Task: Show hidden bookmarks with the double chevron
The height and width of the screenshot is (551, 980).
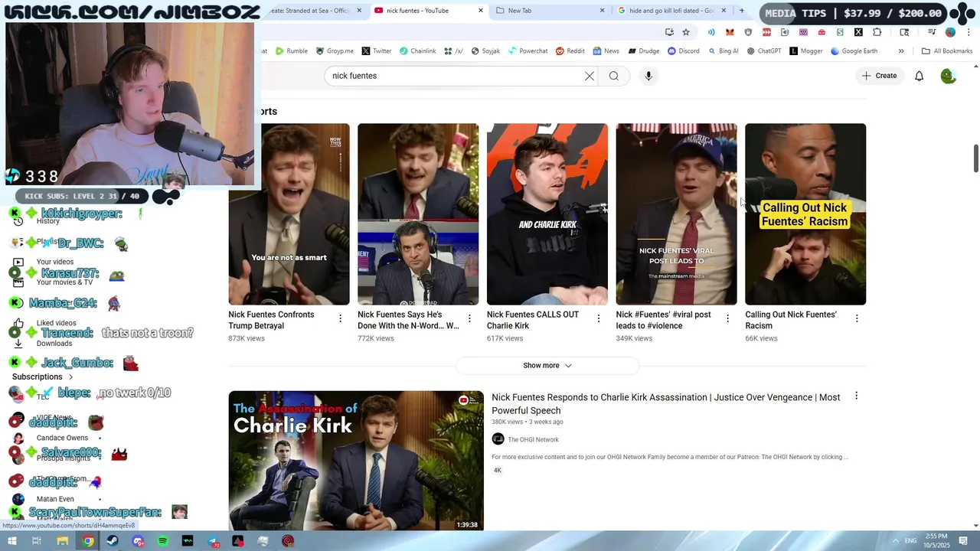Action: (901, 51)
